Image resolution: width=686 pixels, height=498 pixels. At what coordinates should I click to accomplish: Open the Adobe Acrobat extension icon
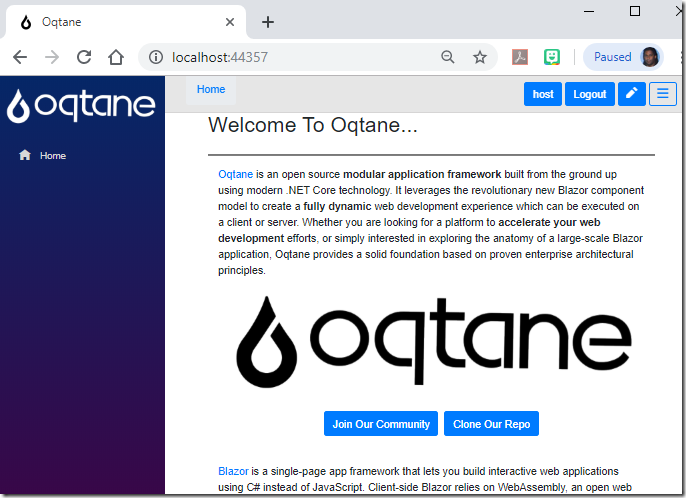point(520,57)
